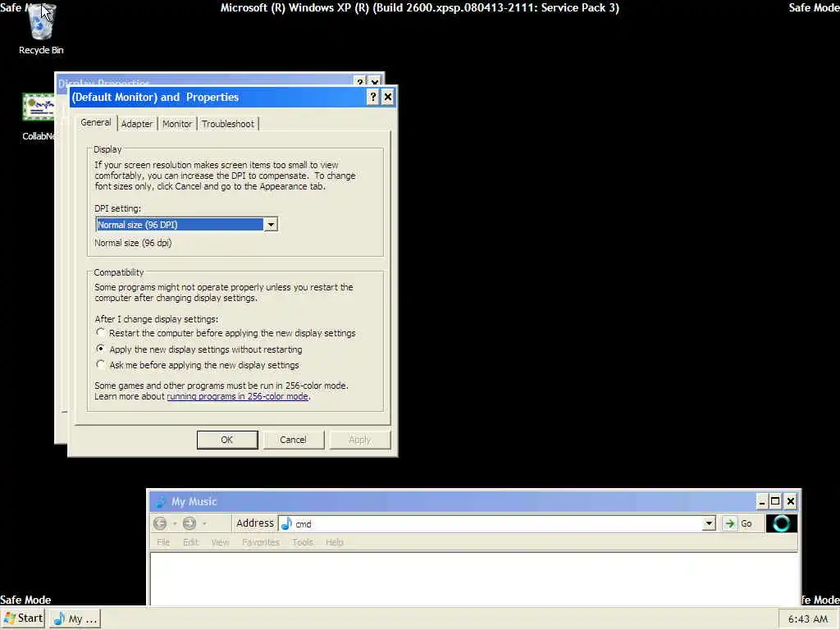Open the Tools menu in My Music
This screenshot has height=630, width=840.
303,542
